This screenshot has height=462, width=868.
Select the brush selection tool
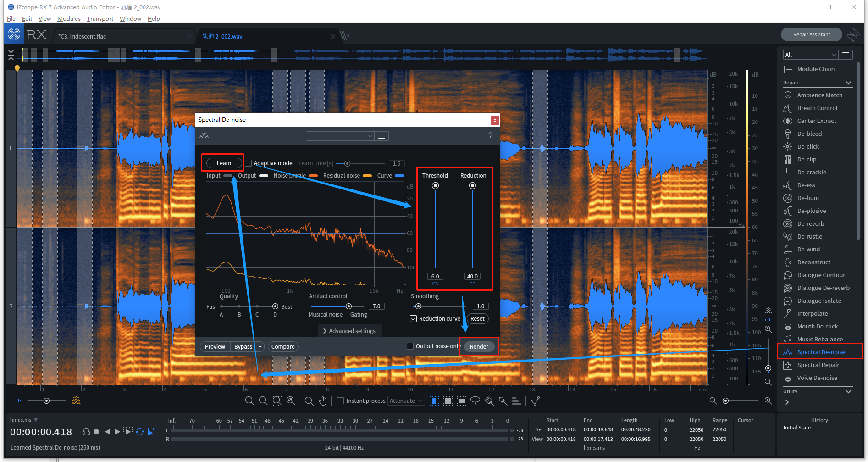pyautogui.click(x=489, y=401)
